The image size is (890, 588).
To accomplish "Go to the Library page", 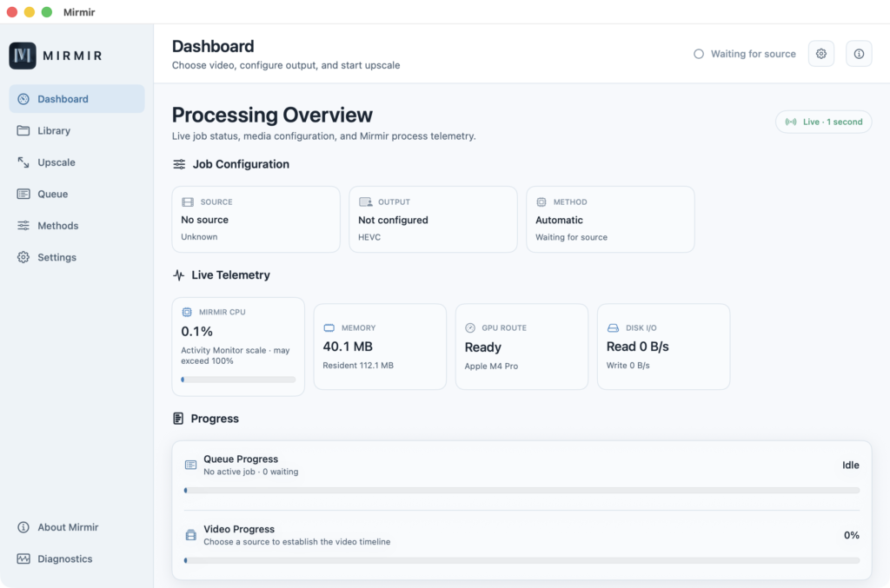I will point(76,130).
